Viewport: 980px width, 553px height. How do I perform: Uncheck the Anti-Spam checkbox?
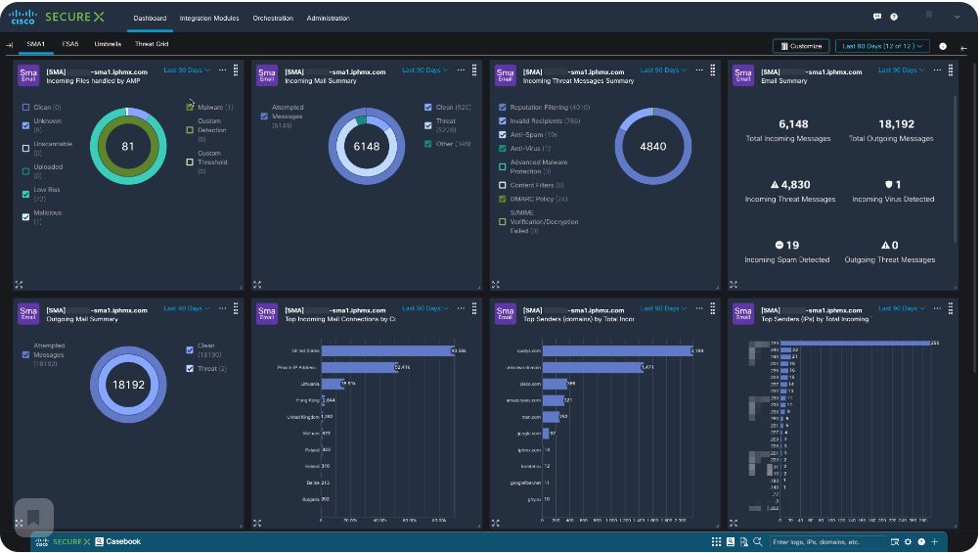point(502,134)
